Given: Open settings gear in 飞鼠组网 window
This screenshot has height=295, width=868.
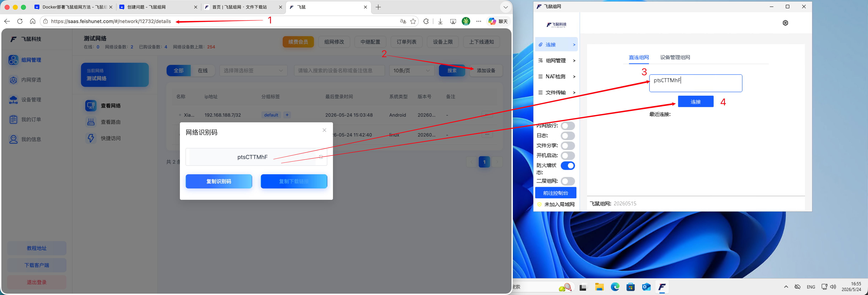Looking at the screenshot, I should pos(785,23).
